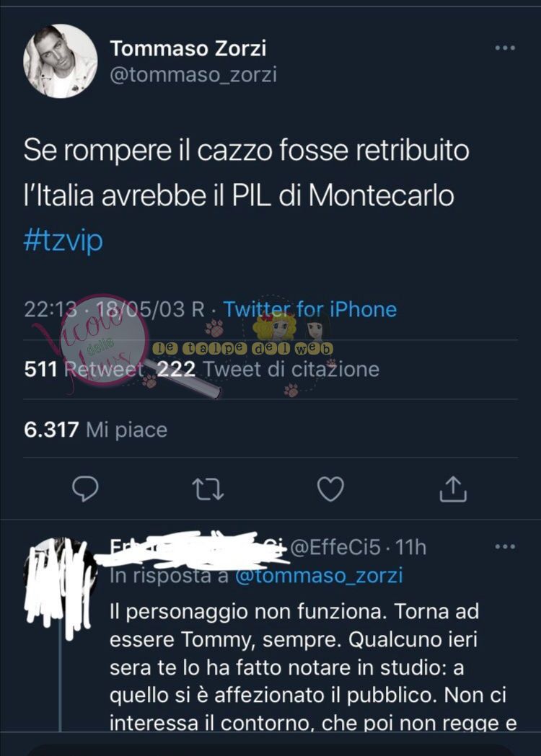Tap the retweet arrows icon
The width and height of the screenshot is (541, 756).
pos(208,489)
